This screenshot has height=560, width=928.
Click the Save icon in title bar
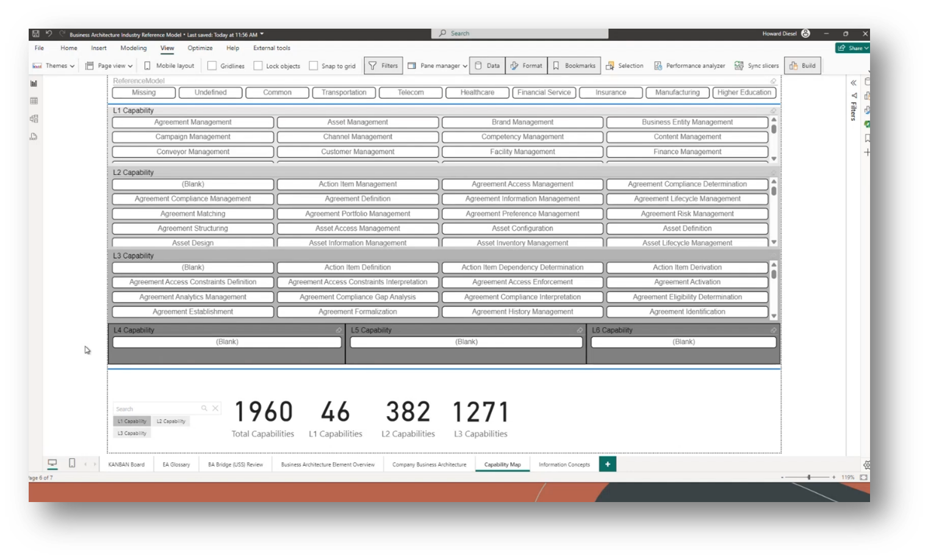pyautogui.click(x=36, y=34)
